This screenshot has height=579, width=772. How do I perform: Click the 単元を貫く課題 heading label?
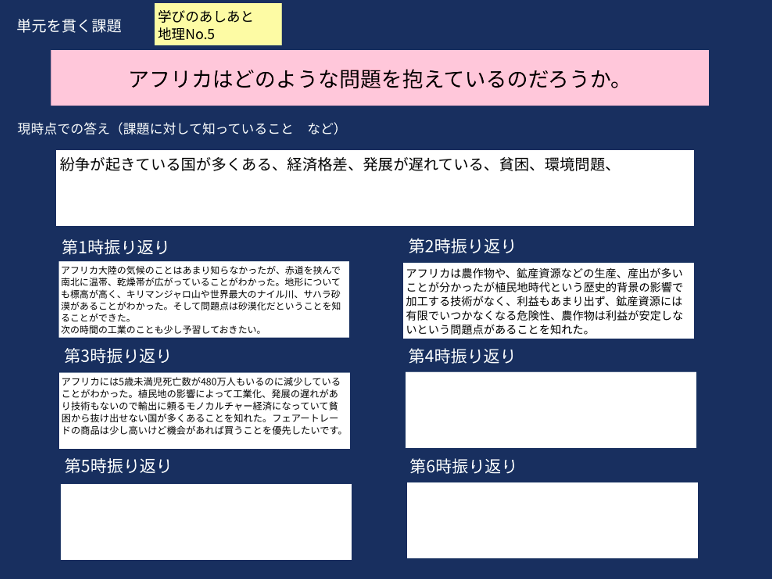coord(69,26)
